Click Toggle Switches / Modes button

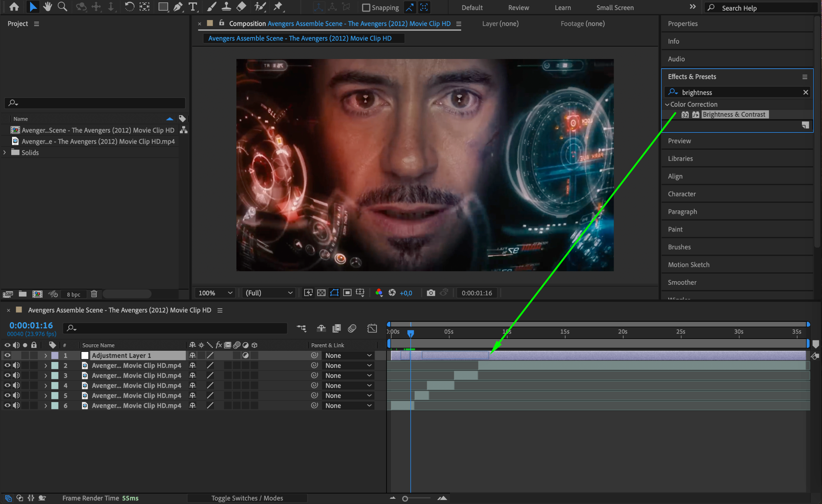247,498
